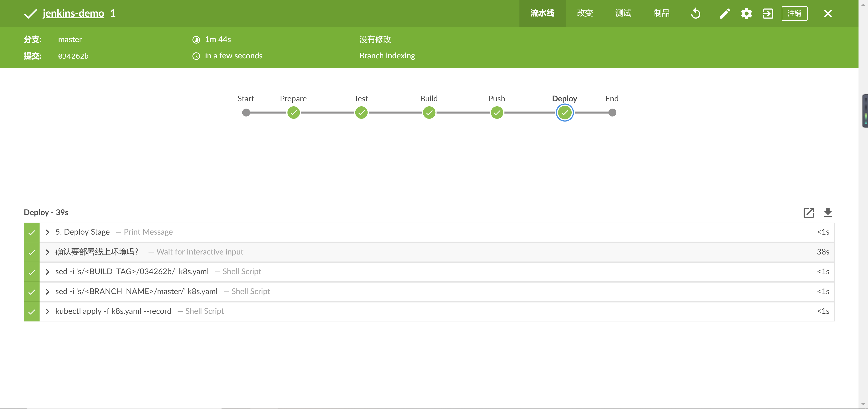Select the Test stage node
Viewport: 868px width, 409px height.
coord(361,113)
